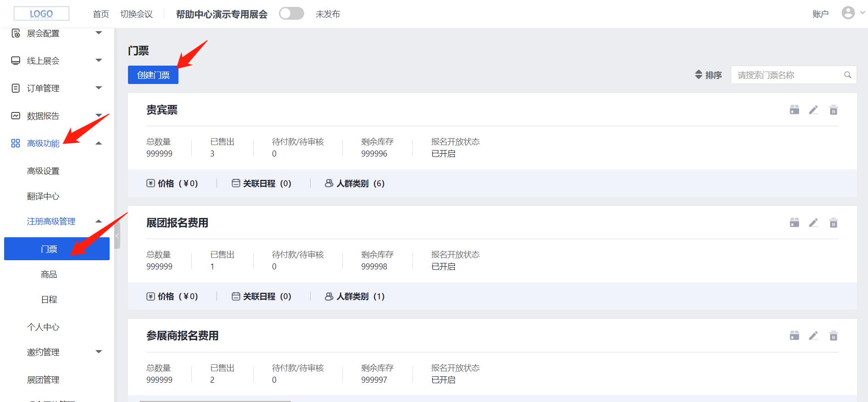Delete the 展团报名费用 ticket with the trash icon
Viewport: 868px width, 402px height.
click(834, 223)
